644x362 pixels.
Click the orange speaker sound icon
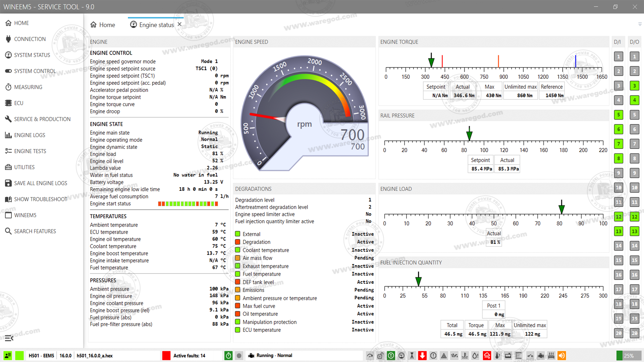click(561, 356)
